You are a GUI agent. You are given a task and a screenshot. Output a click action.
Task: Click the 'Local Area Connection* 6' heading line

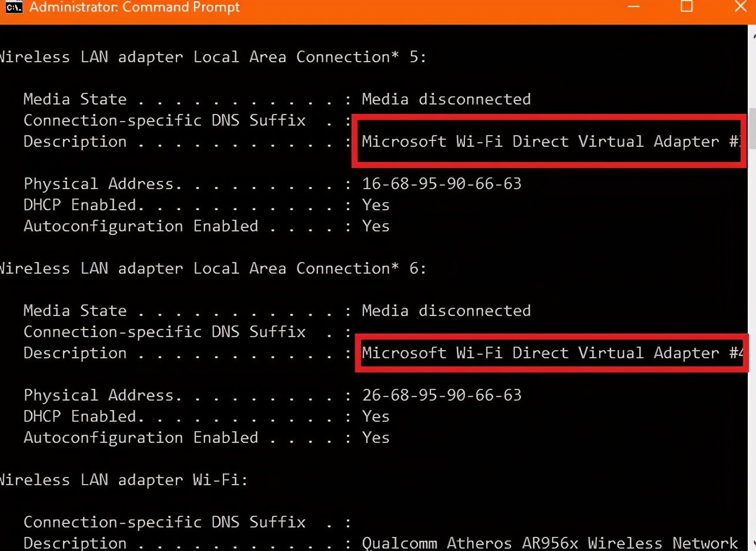pyautogui.click(x=213, y=268)
